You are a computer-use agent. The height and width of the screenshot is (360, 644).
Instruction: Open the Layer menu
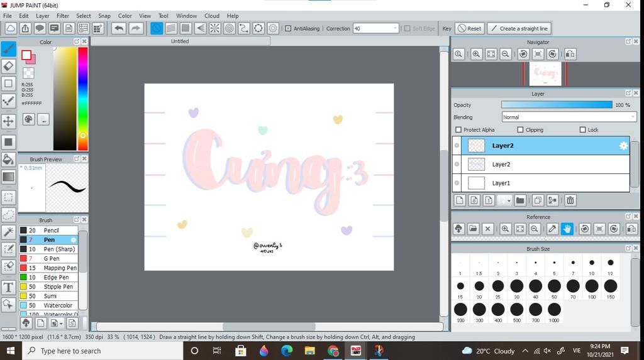[x=42, y=16]
